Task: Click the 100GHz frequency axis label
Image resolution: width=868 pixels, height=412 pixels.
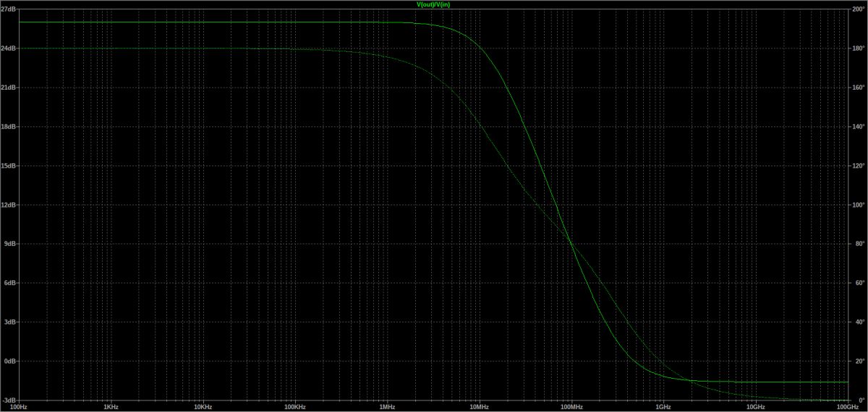Action: [x=847, y=407]
